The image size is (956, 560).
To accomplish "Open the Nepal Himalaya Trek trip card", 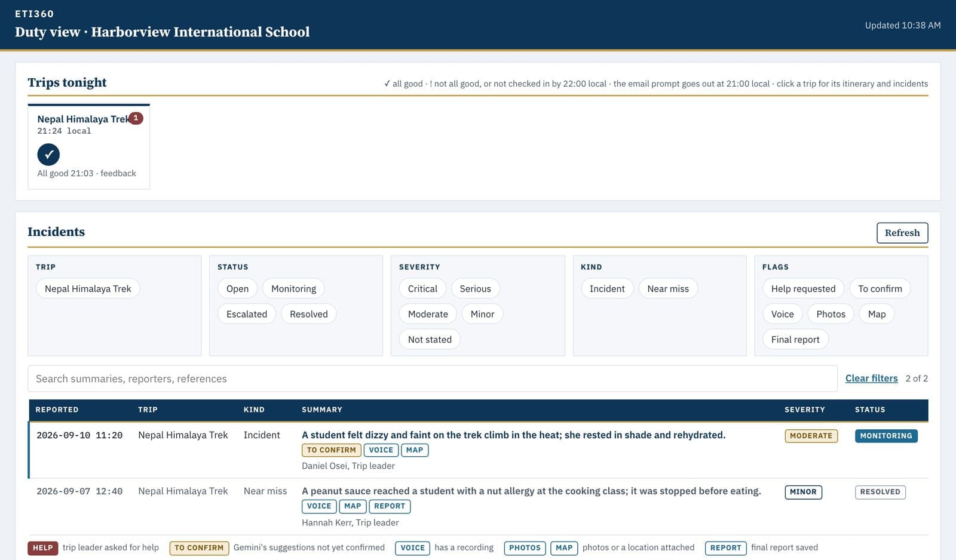I will (x=88, y=147).
